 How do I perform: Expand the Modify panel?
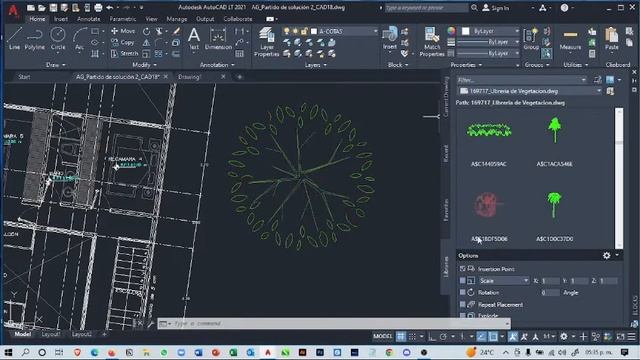pyautogui.click(x=144, y=64)
